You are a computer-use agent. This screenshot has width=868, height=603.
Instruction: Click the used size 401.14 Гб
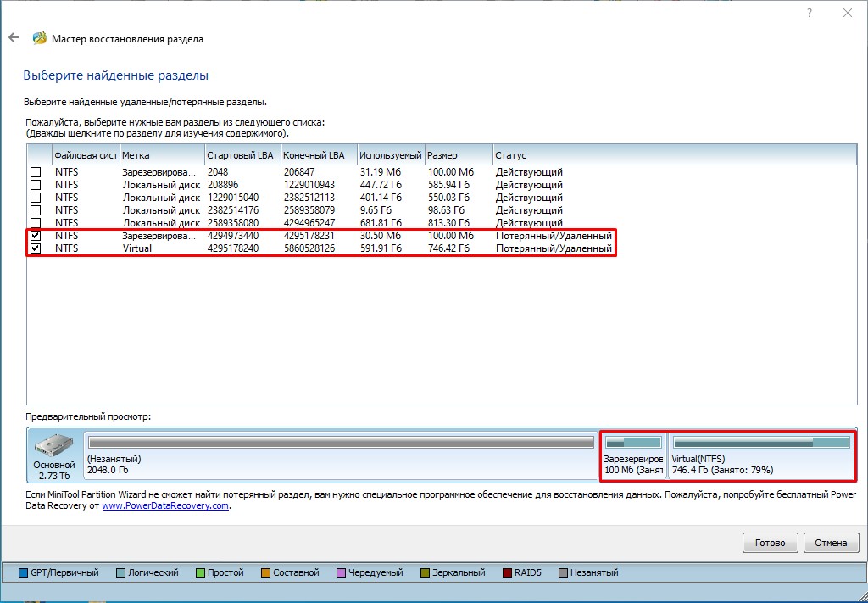pos(381,198)
